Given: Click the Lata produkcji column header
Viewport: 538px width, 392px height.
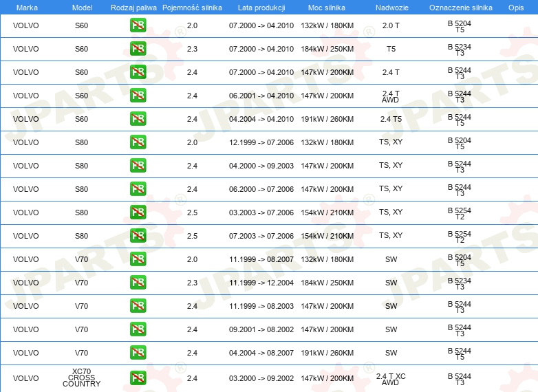Looking at the screenshot, I should [x=261, y=8].
